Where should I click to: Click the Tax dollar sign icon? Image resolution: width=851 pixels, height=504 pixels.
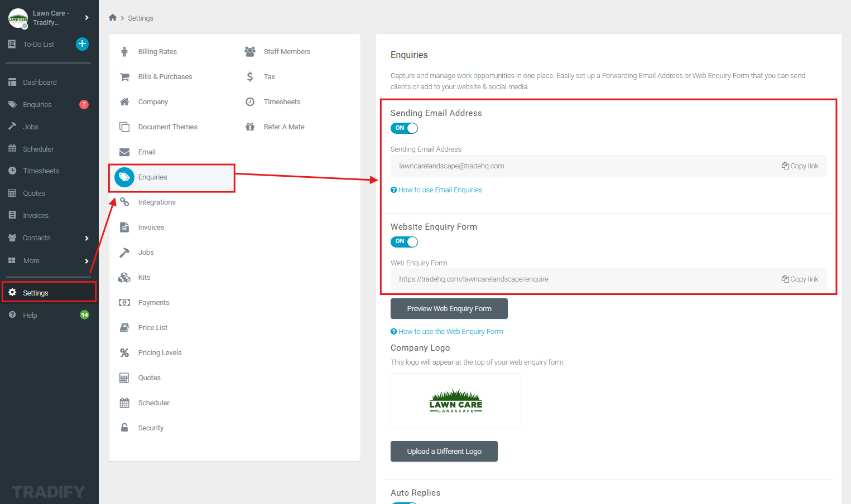[250, 76]
